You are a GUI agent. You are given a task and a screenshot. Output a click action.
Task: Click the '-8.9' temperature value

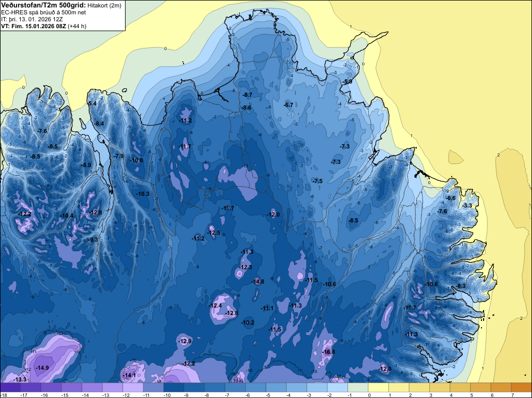click(x=86, y=165)
